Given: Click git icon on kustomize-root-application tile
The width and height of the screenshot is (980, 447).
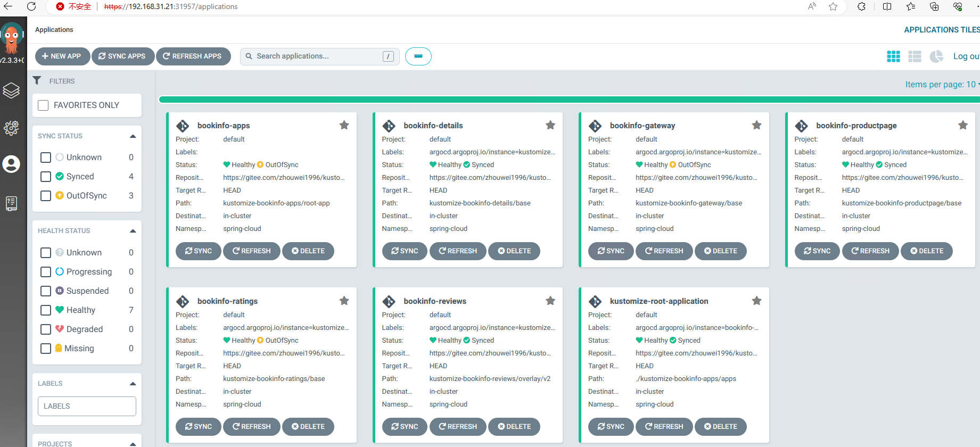Looking at the screenshot, I should 595,301.
